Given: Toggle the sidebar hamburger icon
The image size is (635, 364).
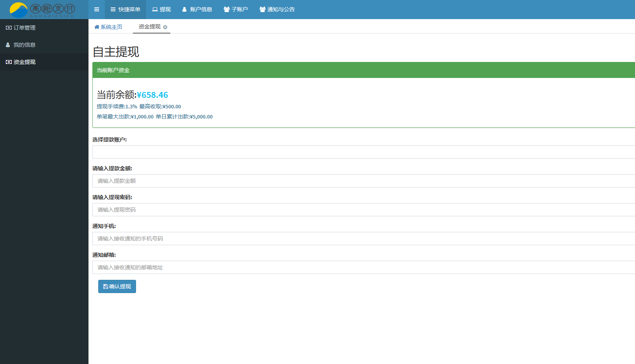Looking at the screenshot, I should 97,9.
